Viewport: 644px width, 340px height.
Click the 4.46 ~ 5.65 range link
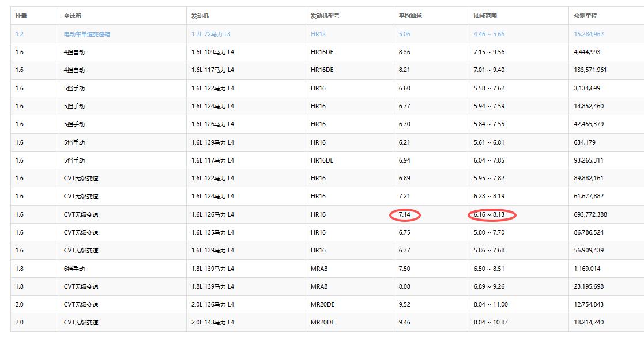point(488,34)
